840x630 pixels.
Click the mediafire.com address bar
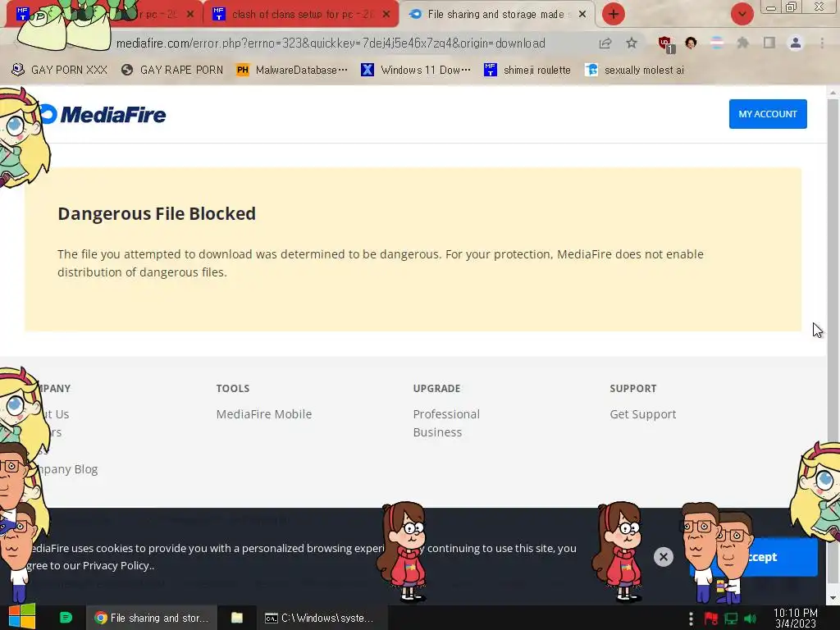click(331, 43)
